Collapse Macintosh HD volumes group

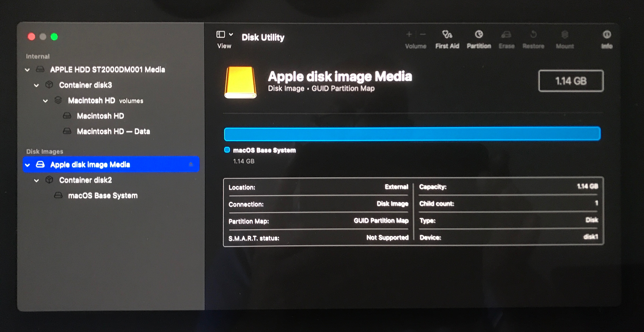tap(46, 101)
